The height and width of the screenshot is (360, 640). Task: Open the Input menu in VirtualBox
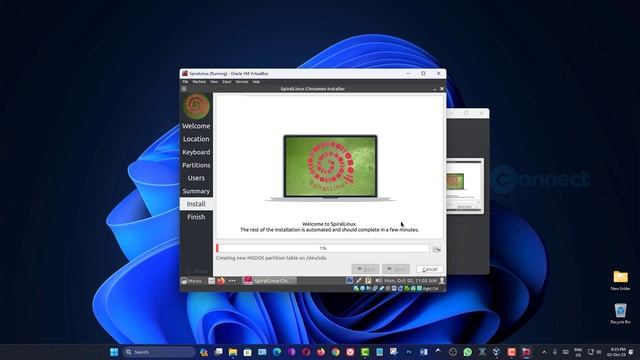(x=227, y=82)
